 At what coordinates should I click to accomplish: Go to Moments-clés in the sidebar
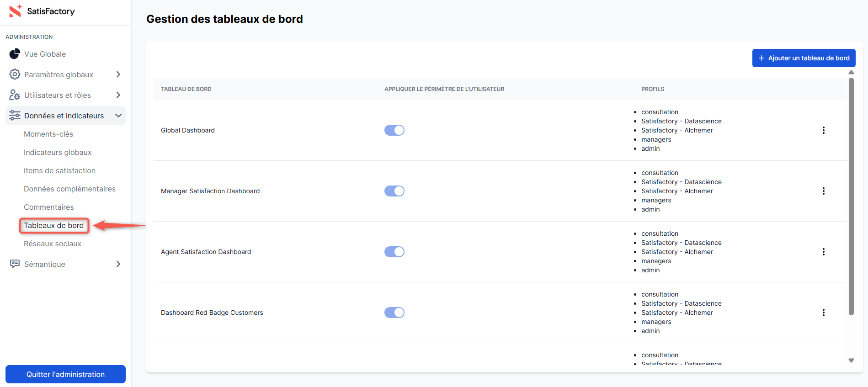pos(48,134)
